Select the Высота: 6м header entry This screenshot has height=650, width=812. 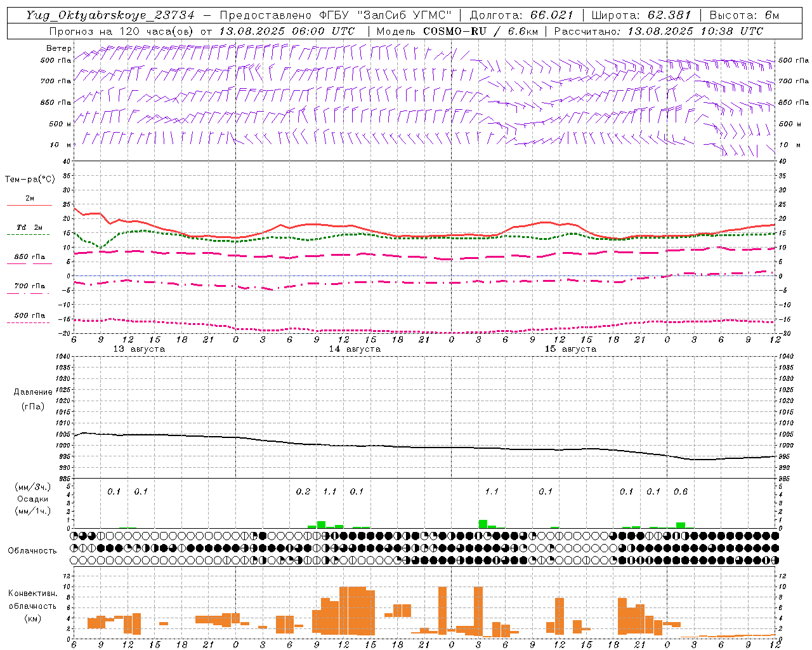[744, 15]
